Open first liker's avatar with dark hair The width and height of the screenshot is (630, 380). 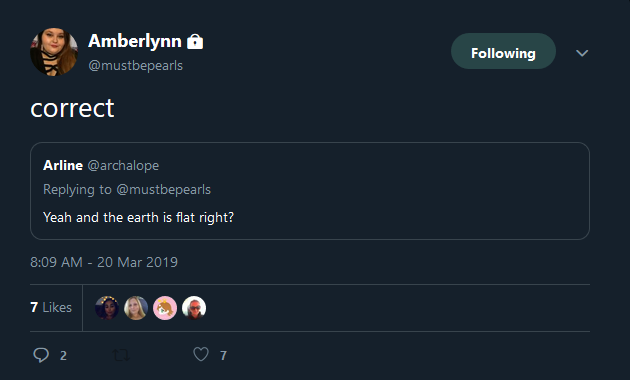click(x=106, y=308)
